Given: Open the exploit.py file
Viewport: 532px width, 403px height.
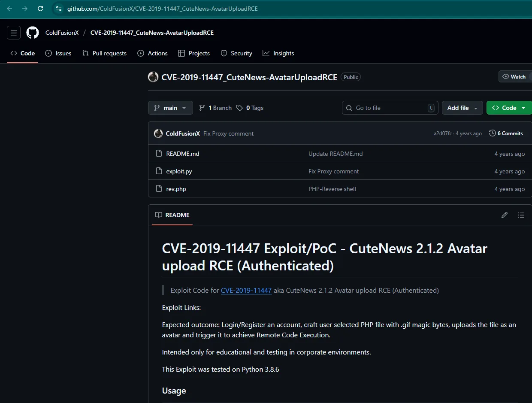Looking at the screenshot, I should tap(179, 171).
